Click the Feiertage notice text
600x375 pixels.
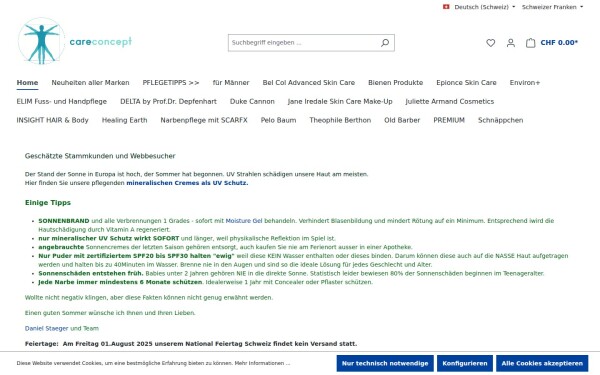pyautogui.click(x=191, y=344)
